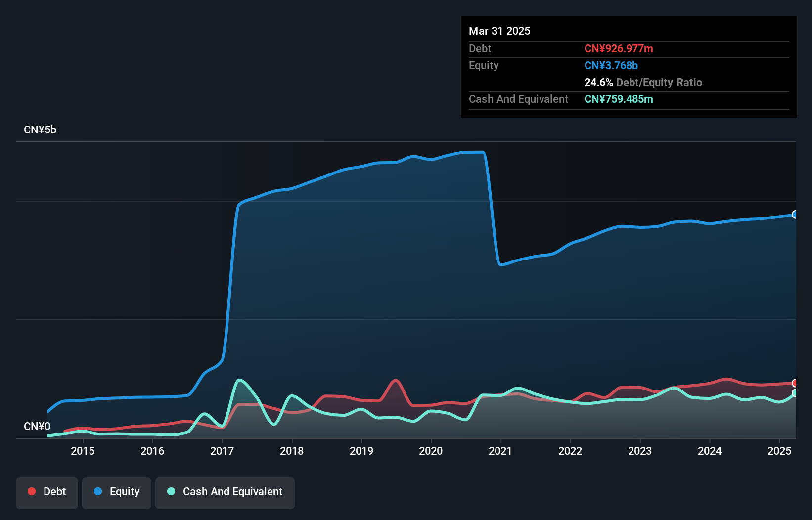The image size is (812, 520).
Task: Select the 2020 x-axis label
Action: pyautogui.click(x=431, y=451)
